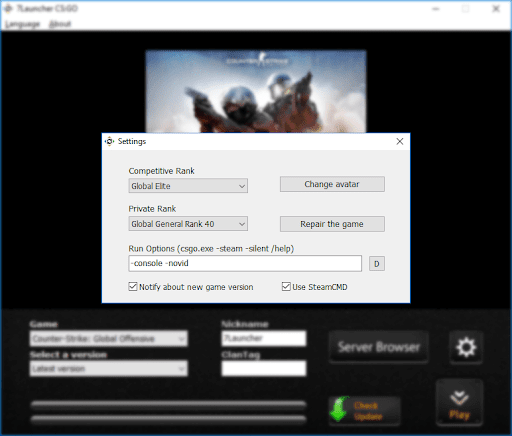The width and height of the screenshot is (512, 436).
Task: Open the Language menu
Action: [23, 24]
